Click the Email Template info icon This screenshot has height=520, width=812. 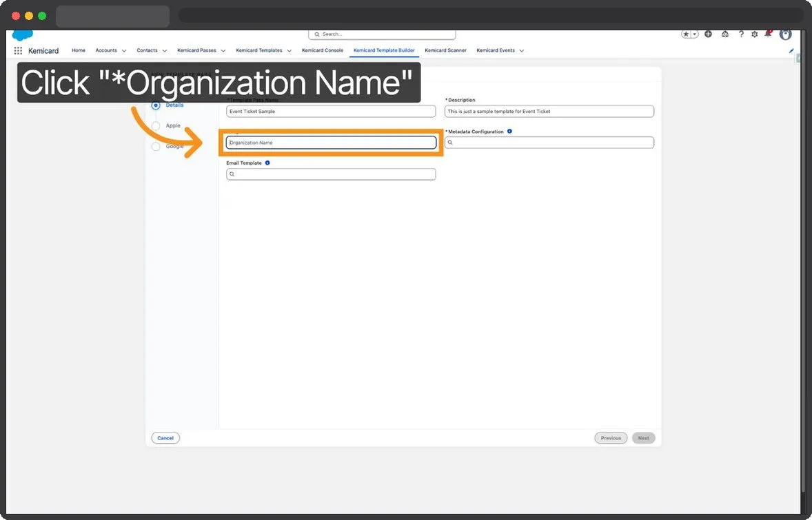point(267,163)
